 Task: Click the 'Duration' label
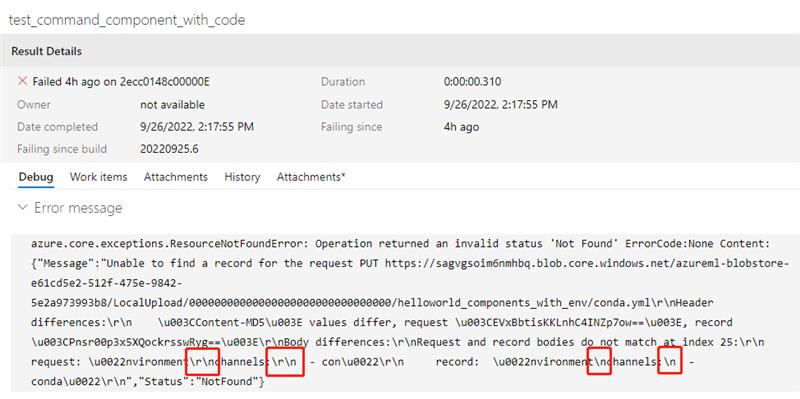click(343, 82)
